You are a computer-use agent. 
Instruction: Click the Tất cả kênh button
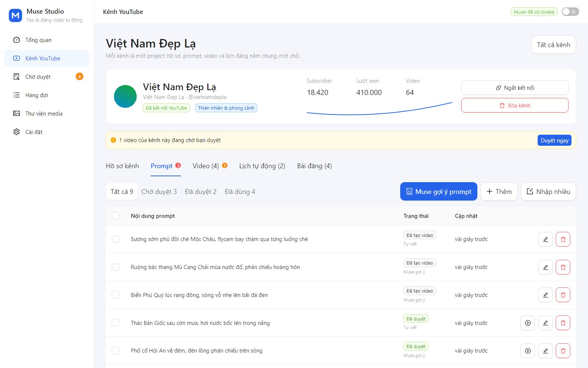[553, 45]
